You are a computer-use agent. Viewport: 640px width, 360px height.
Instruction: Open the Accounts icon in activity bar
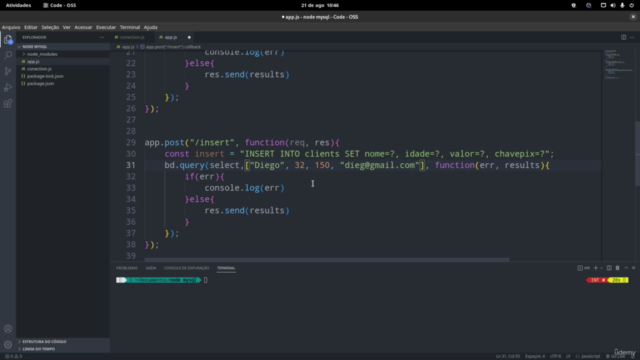coord(8,329)
